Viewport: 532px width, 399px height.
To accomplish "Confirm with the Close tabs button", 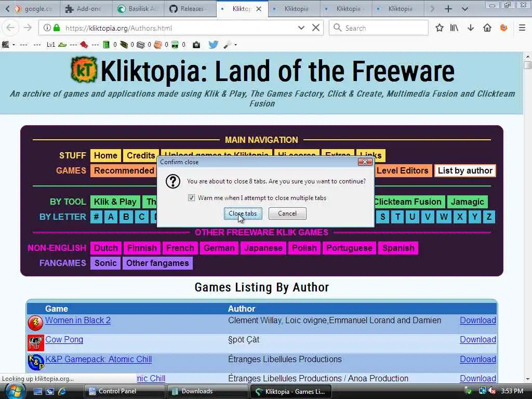I will point(243,214).
